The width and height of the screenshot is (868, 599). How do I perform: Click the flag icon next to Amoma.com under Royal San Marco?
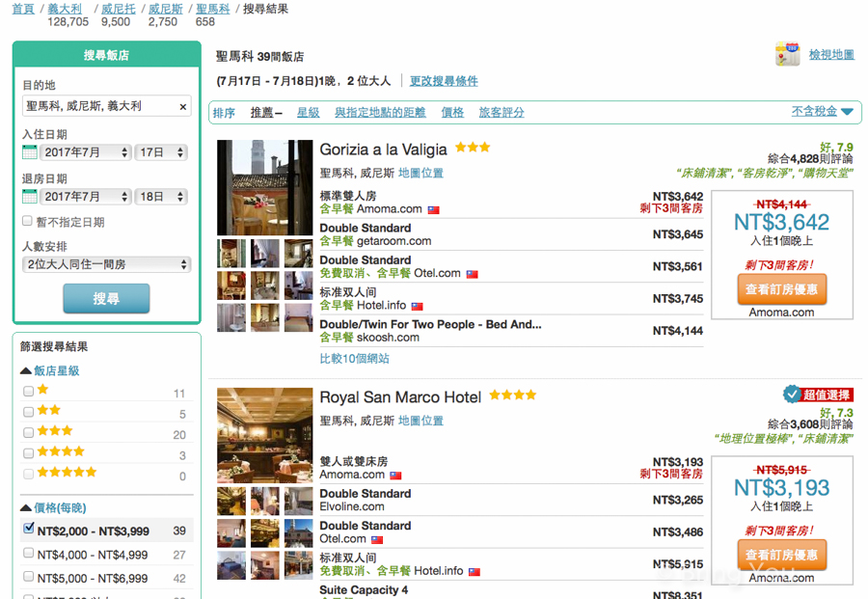(x=395, y=476)
